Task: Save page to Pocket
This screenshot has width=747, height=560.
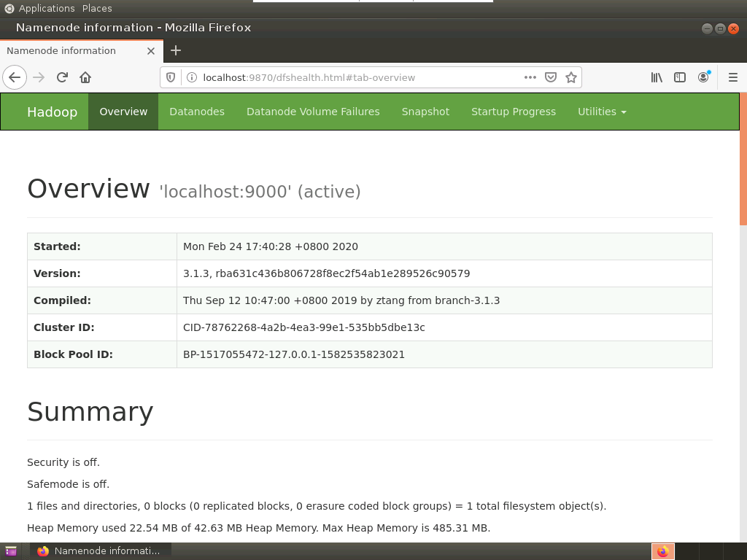Action: click(x=551, y=77)
